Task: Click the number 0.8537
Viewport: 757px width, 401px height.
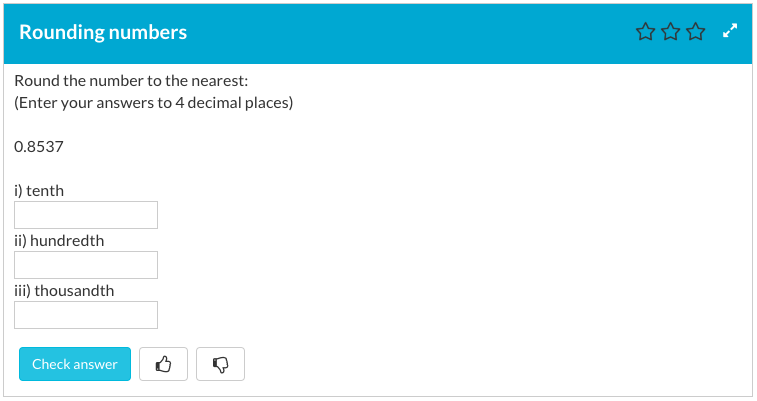Action: [x=39, y=147]
